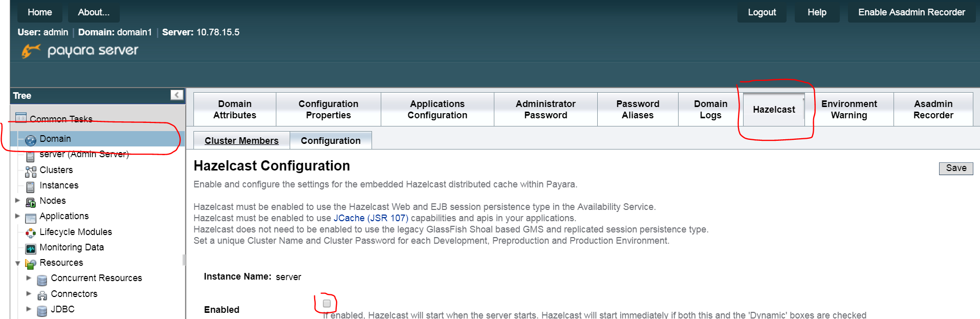Select Monitoring Data in the tree
Screen dimensions: 980x319
[x=72, y=247]
